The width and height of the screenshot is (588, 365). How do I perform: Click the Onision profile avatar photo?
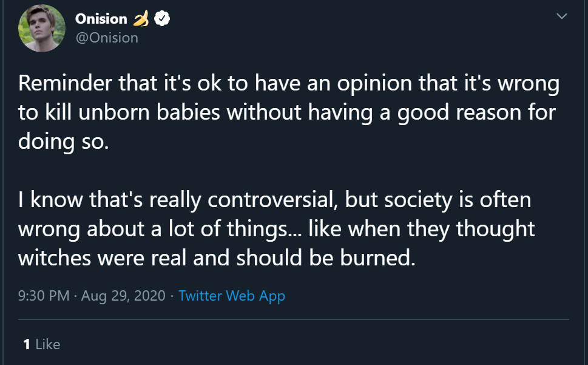click(x=42, y=29)
